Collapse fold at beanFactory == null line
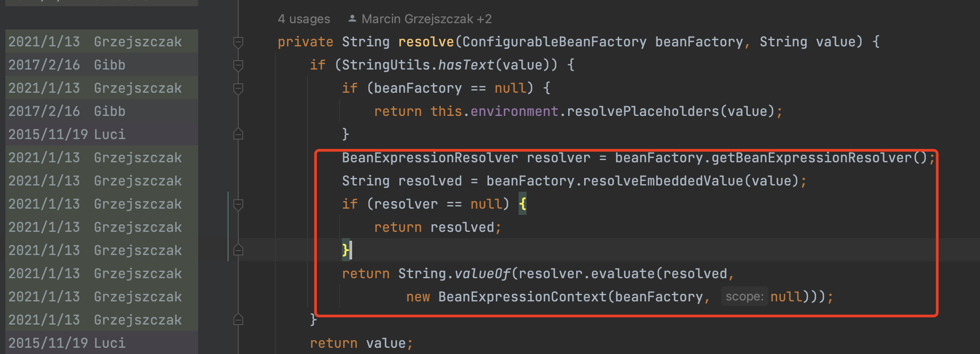Image resolution: width=980 pixels, height=354 pixels. 238,88
